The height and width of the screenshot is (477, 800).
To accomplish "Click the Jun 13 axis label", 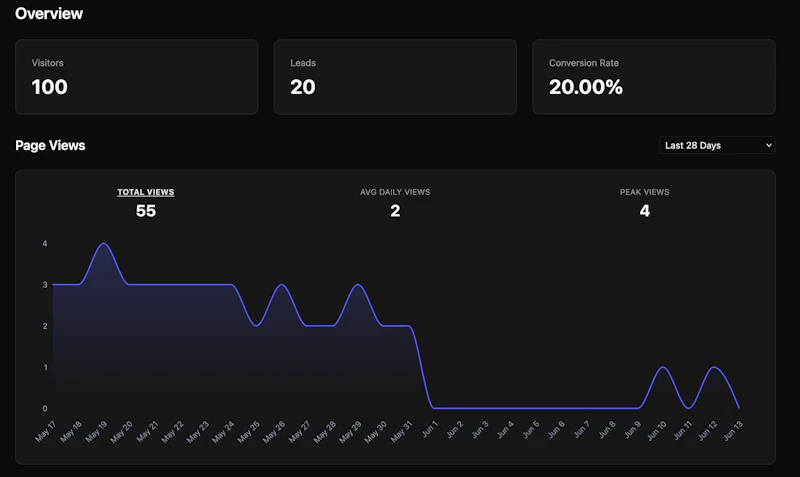I will (733, 431).
